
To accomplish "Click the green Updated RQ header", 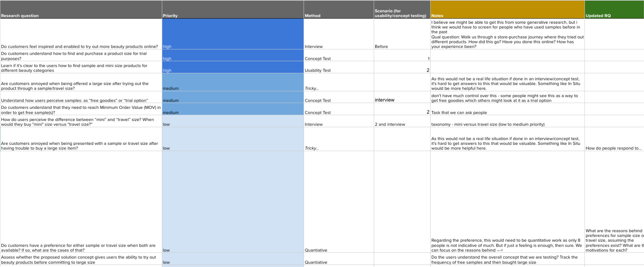I will pyautogui.click(x=614, y=10).
